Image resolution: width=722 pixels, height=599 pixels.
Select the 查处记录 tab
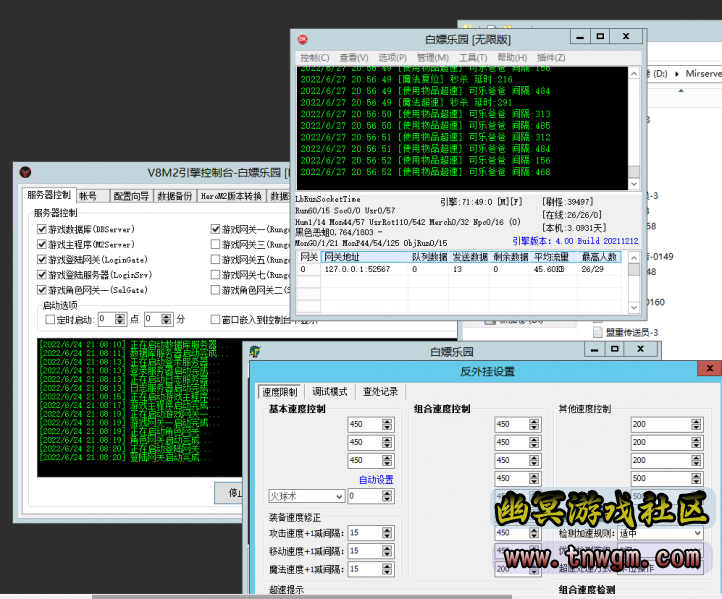click(380, 391)
